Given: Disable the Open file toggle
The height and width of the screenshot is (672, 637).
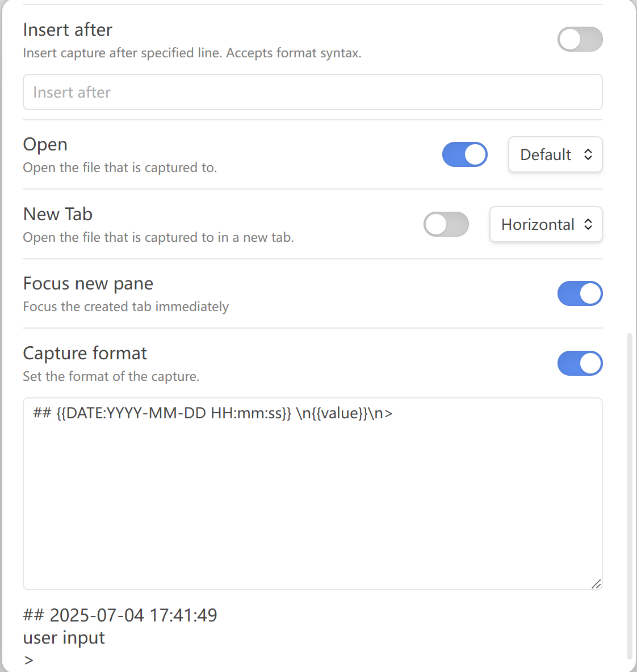Looking at the screenshot, I should (x=464, y=154).
